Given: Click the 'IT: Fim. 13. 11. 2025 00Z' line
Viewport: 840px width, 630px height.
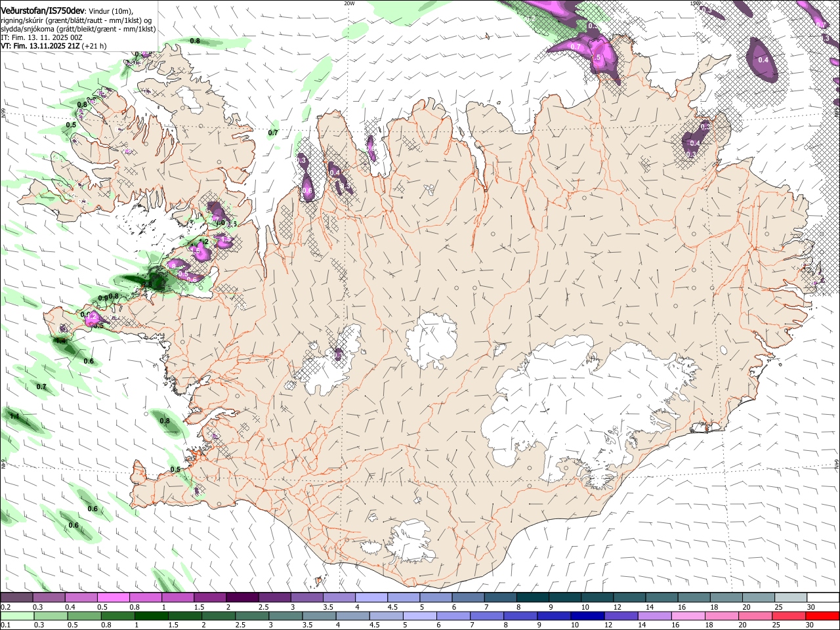Looking at the screenshot, I should (x=41, y=37).
